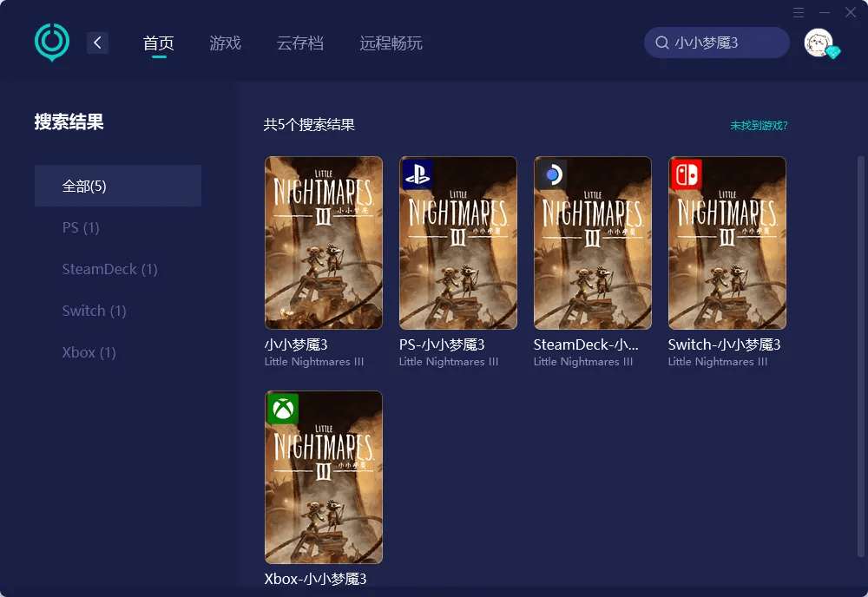Click the PlayStation badge on game cover
868x597 pixels.
(417, 174)
